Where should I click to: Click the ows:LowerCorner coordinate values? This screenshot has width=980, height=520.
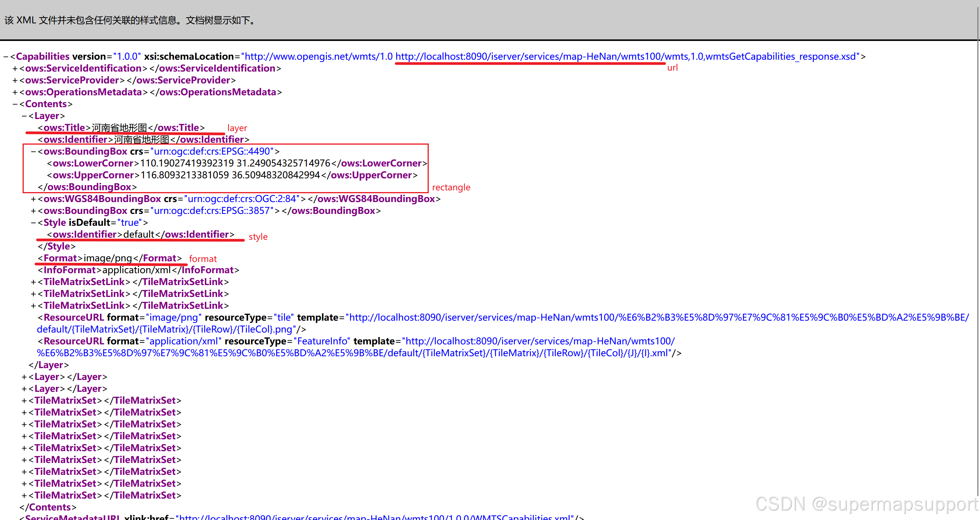tap(235, 163)
